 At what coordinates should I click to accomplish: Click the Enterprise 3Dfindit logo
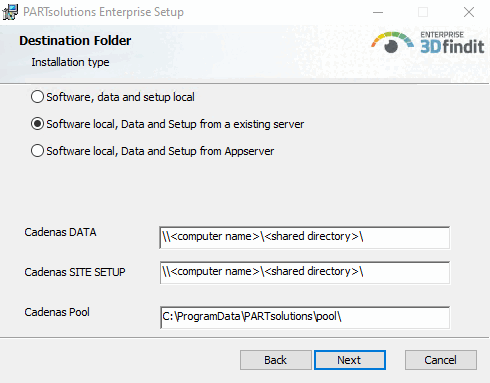click(x=427, y=43)
